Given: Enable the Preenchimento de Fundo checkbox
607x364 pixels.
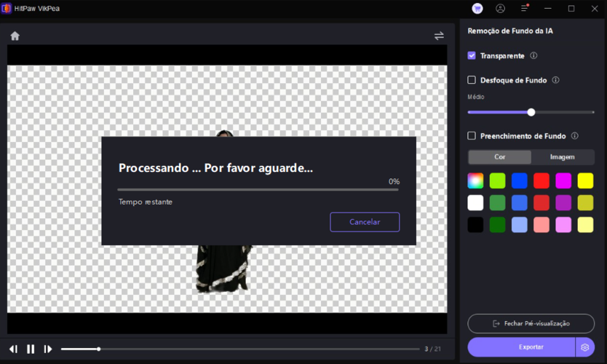Looking at the screenshot, I should [472, 135].
